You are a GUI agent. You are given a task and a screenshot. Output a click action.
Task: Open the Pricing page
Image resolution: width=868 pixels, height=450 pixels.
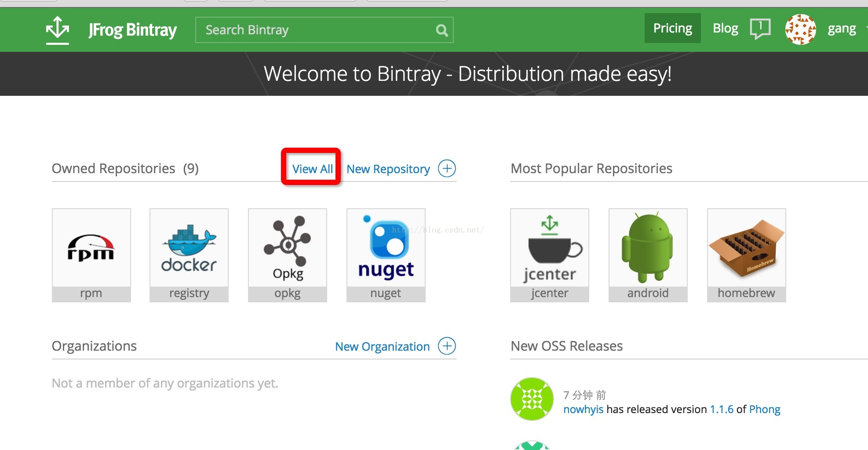click(672, 28)
